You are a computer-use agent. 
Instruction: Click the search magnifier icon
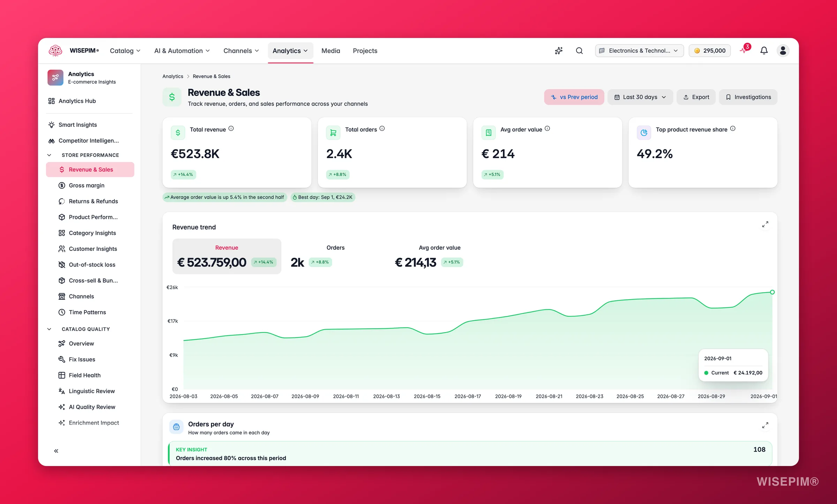[x=579, y=51]
